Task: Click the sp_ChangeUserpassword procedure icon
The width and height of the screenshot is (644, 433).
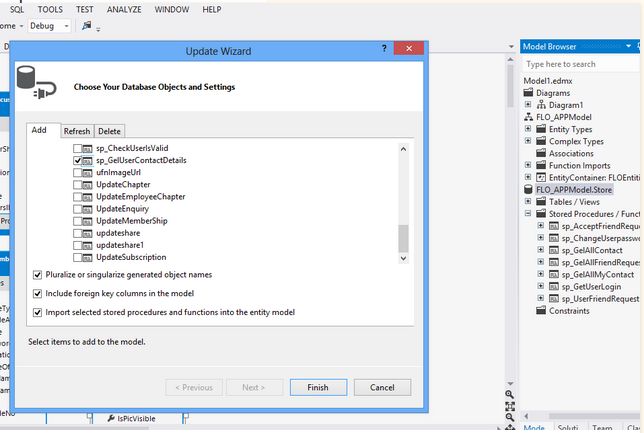Action: (554, 238)
